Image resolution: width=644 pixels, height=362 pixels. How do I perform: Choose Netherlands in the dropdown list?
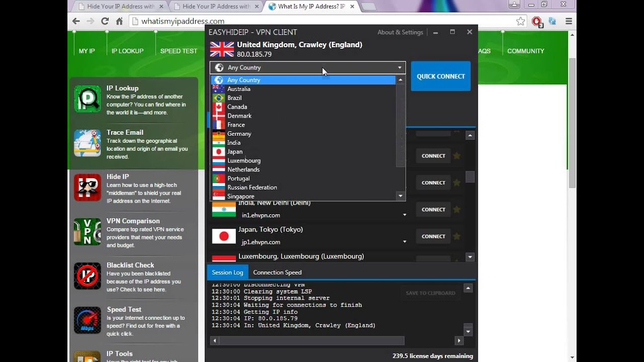(x=303, y=169)
